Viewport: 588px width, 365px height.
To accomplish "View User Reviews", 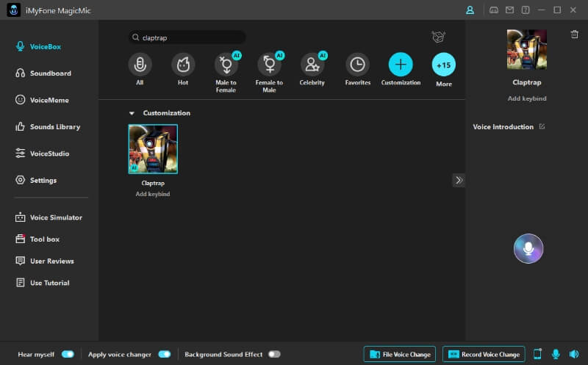I will pyautogui.click(x=45, y=261).
